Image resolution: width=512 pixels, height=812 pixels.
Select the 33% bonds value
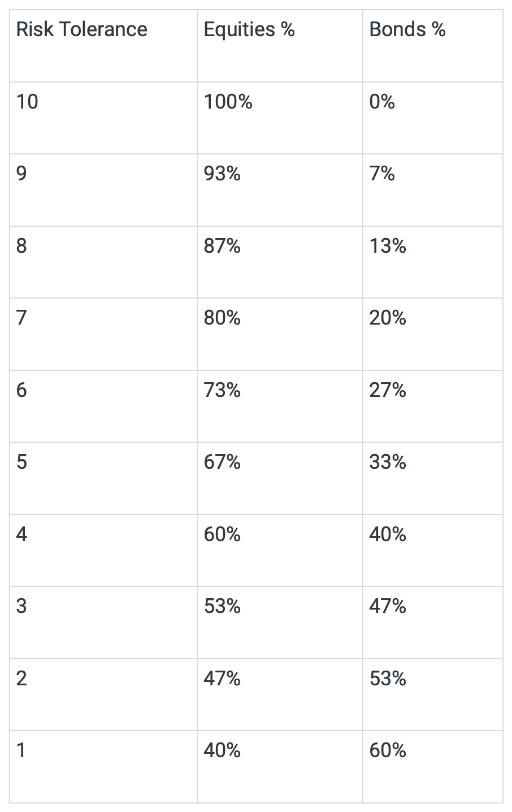pos(388,463)
